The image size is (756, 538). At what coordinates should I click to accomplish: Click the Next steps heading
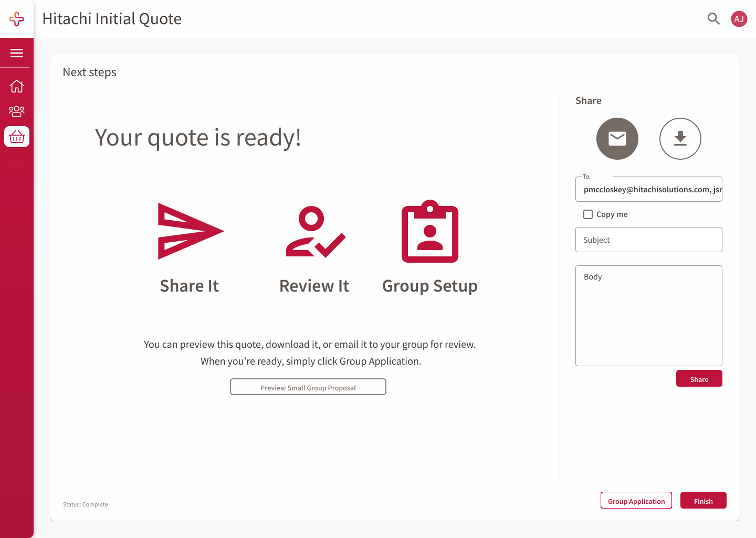click(90, 73)
